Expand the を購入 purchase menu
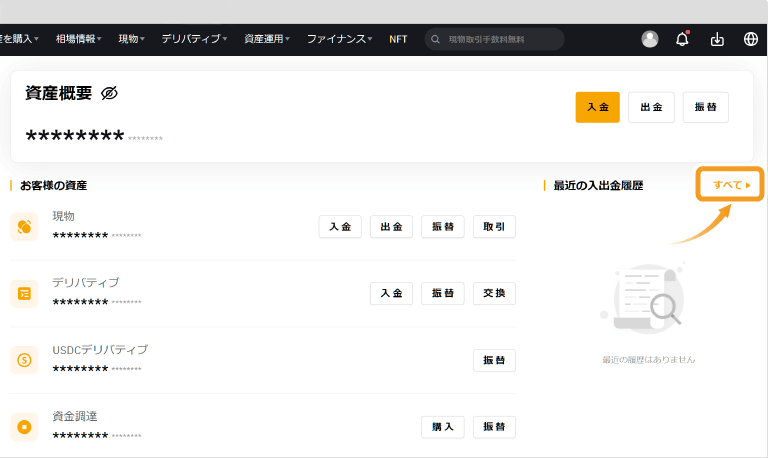 pos(19,39)
